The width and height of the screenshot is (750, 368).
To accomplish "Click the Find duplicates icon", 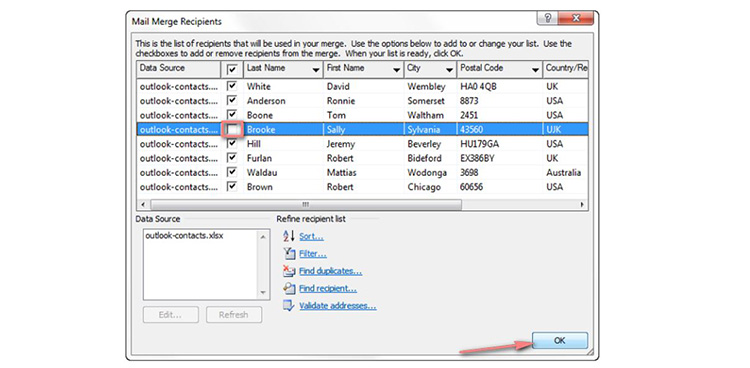I will (289, 271).
